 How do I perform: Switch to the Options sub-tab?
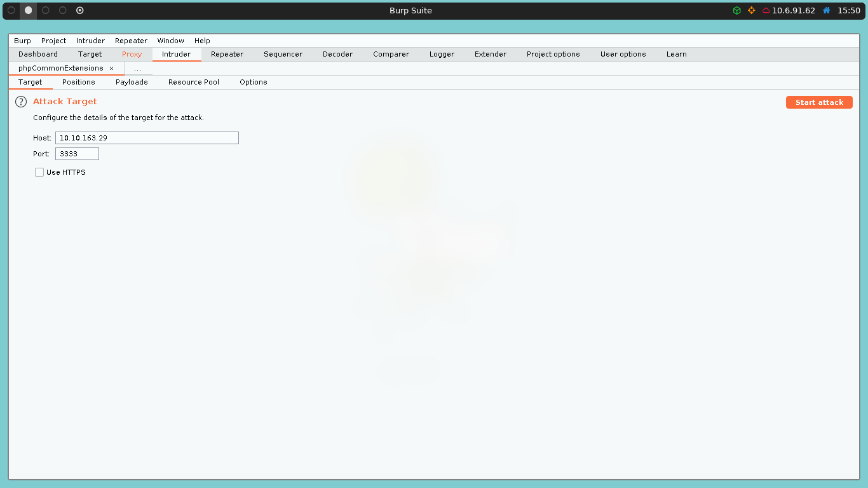[253, 82]
